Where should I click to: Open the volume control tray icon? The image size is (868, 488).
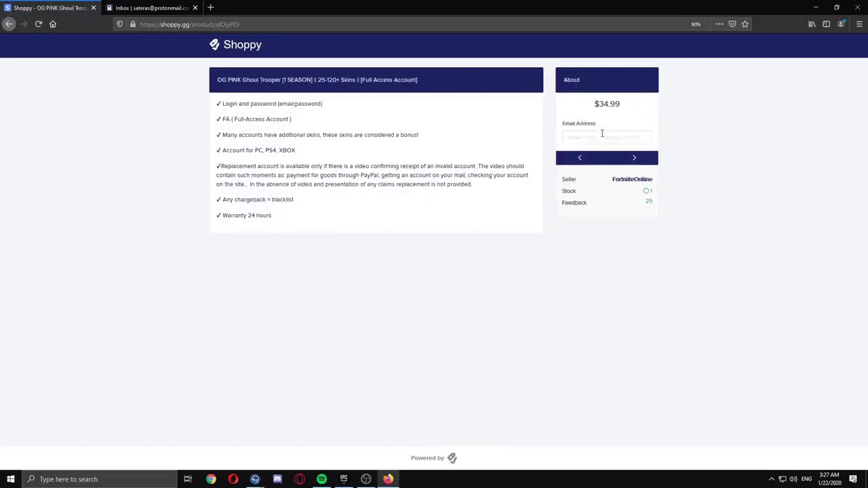793,479
